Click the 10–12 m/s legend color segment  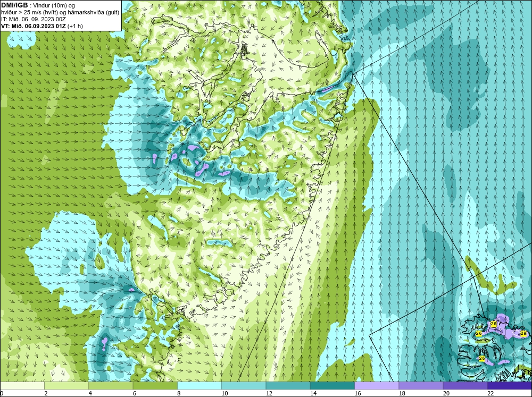[244, 385]
